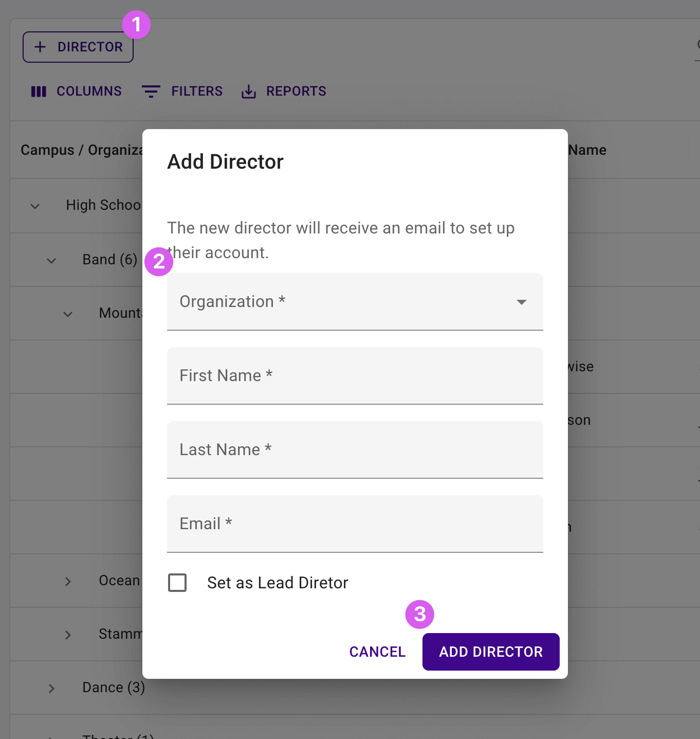Open the Organization dropdown
This screenshot has height=739, width=700.
[355, 302]
